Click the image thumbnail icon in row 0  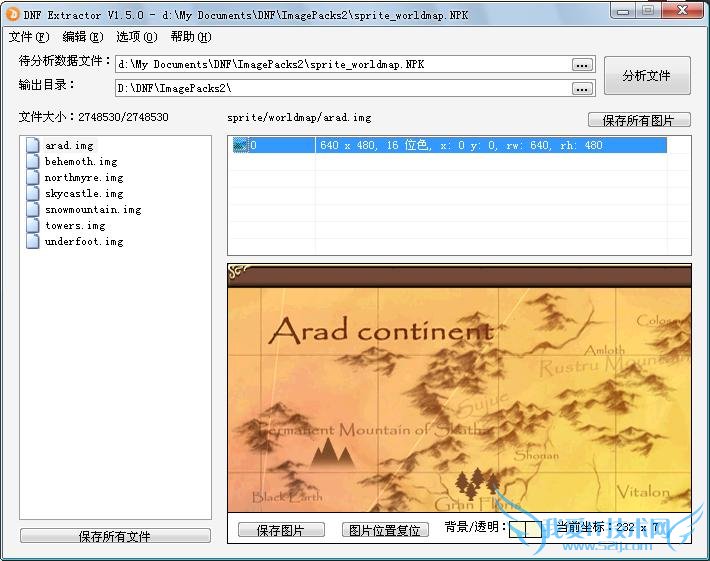pyautogui.click(x=240, y=145)
